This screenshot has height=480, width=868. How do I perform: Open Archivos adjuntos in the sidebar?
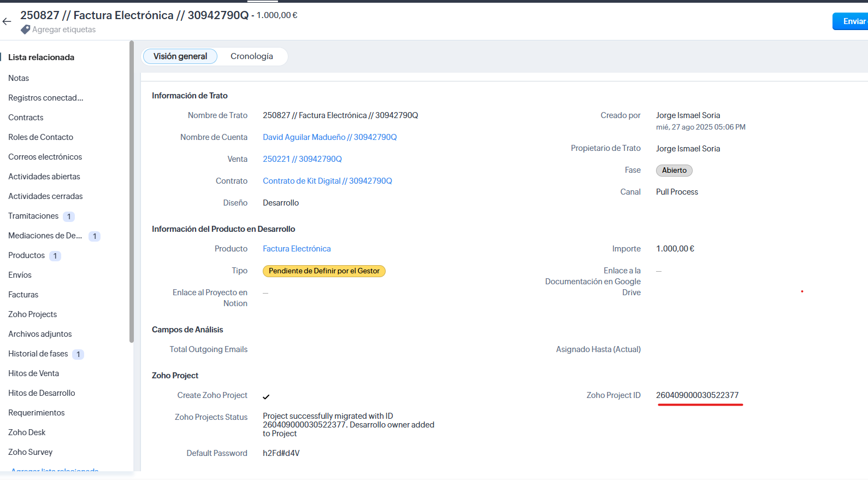[40, 334]
